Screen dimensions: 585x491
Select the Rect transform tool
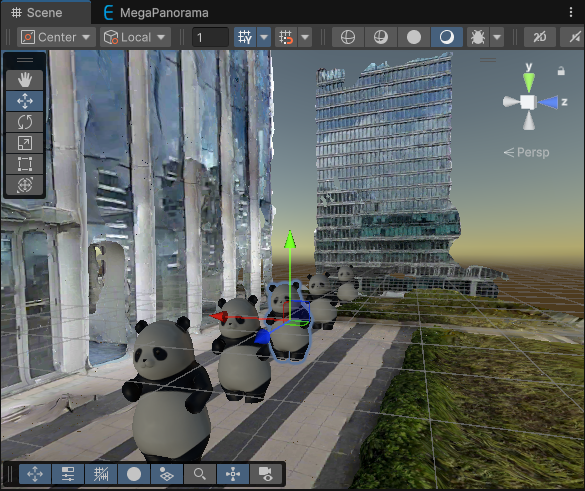tap(25, 164)
